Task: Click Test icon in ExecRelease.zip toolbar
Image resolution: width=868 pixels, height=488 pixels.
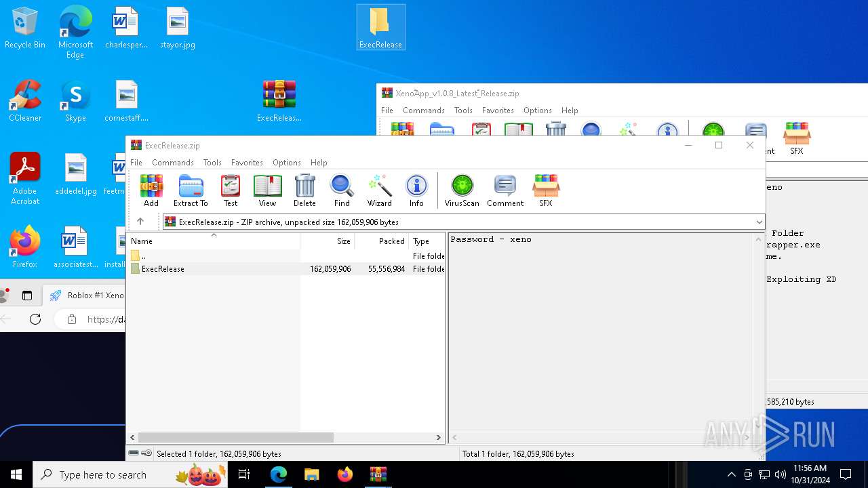Action: pos(231,190)
